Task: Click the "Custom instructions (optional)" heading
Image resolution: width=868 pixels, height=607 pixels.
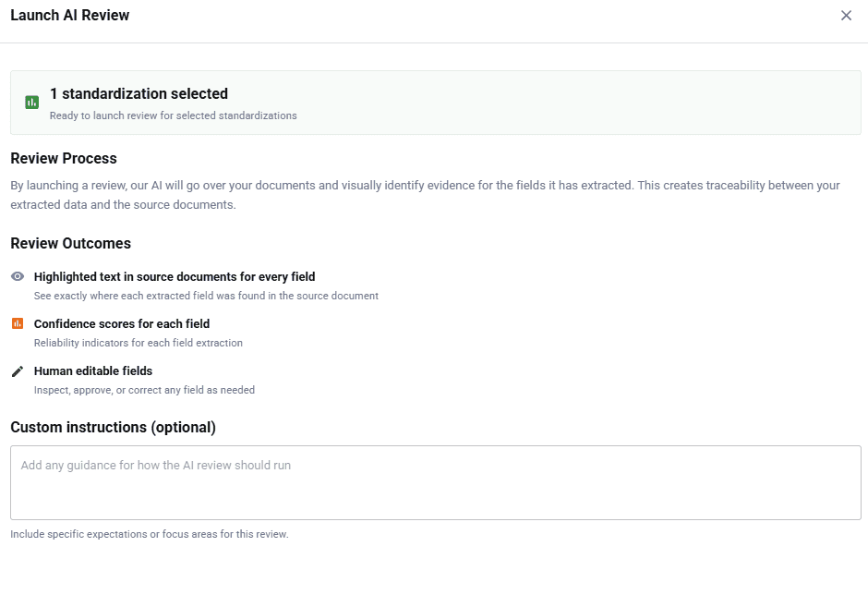Action: coord(113,428)
